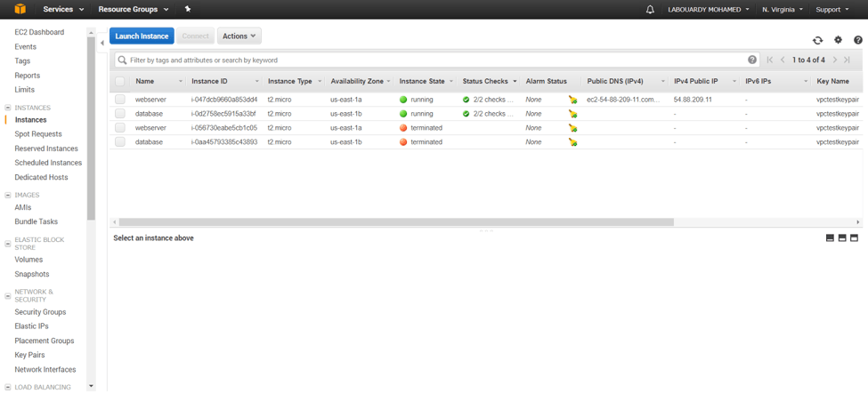Viewport: 868px width, 394px height.
Task: Check the running database instance
Action: pos(120,114)
